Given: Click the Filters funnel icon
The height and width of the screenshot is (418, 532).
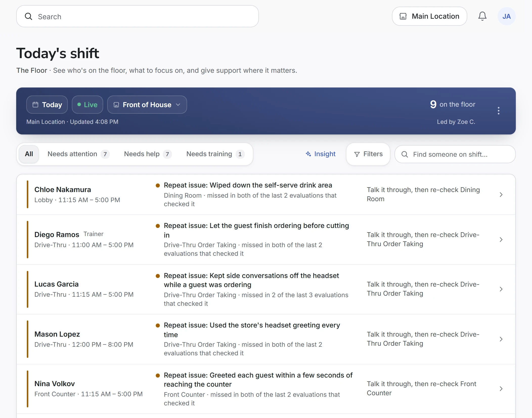Looking at the screenshot, I should (x=357, y=154).
